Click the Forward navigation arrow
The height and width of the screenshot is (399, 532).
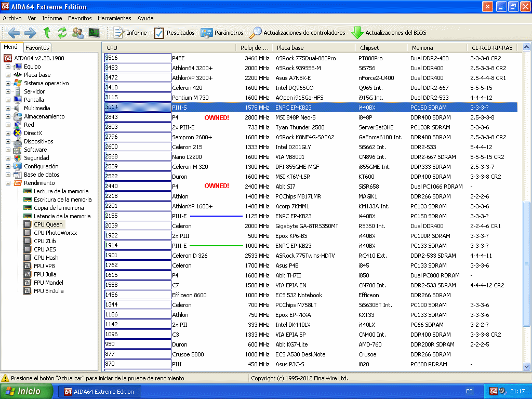pyautogui.click(x=30, y=33)
